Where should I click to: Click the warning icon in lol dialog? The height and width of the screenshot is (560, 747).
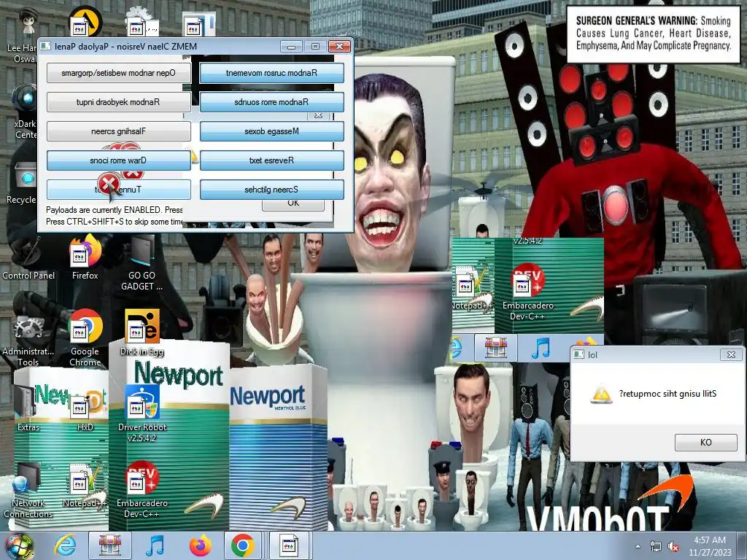point(601,394)
